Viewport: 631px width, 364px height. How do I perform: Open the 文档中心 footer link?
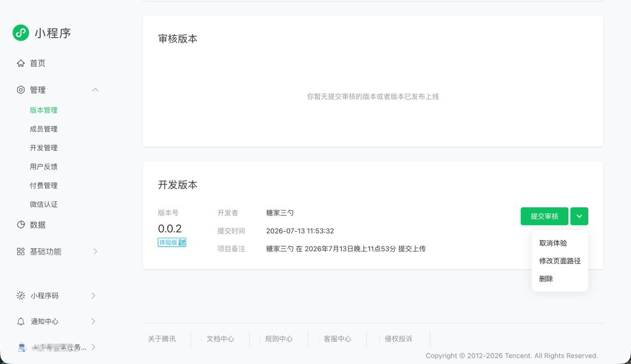tap(220, 339)
